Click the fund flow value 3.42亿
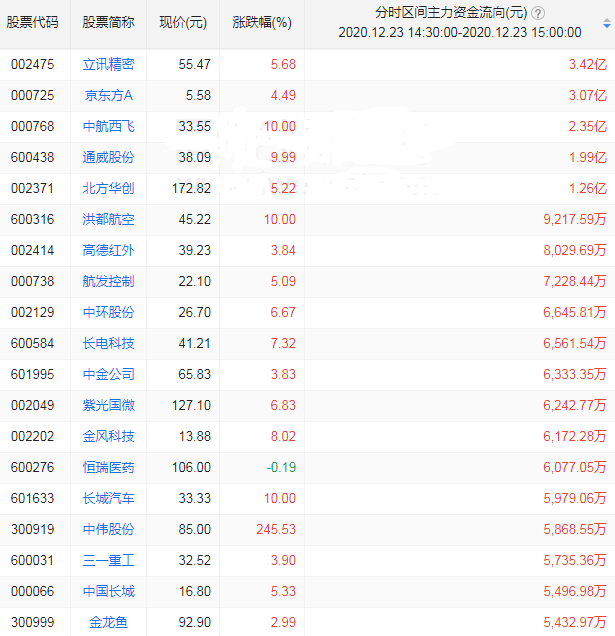 click(588, 64)
